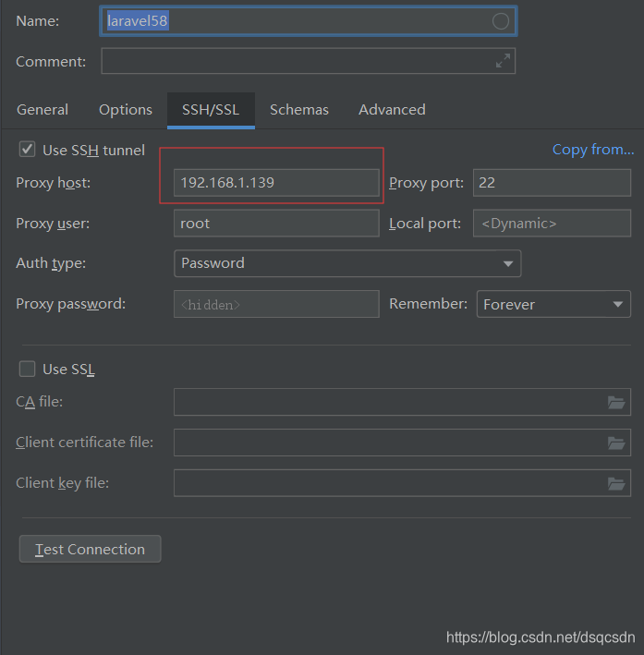Browse for Client certificate file folder icon

tap(616, 443)
